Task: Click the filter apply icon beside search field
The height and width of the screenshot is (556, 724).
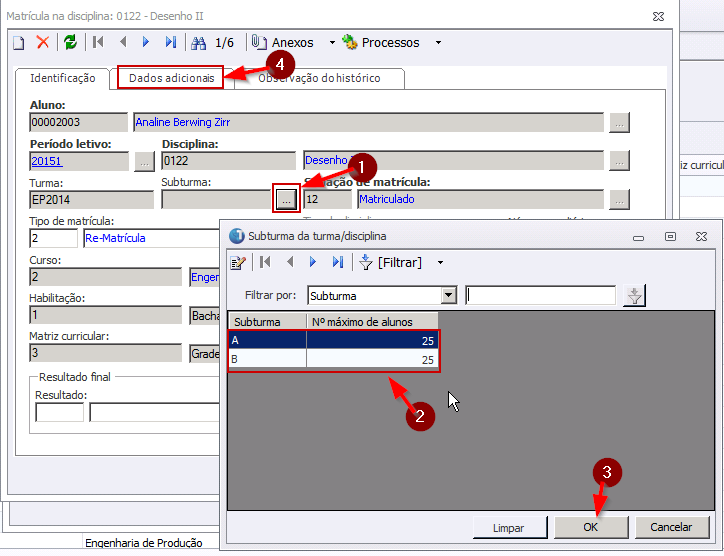Action: 634,296
